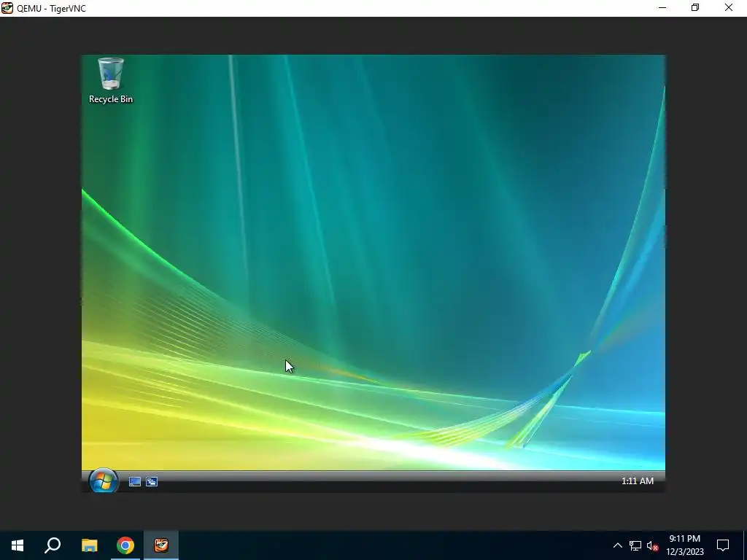This screenshot has width=747, height=560.
Task: Open host taskbar Search icon
Action: point(53,545)
